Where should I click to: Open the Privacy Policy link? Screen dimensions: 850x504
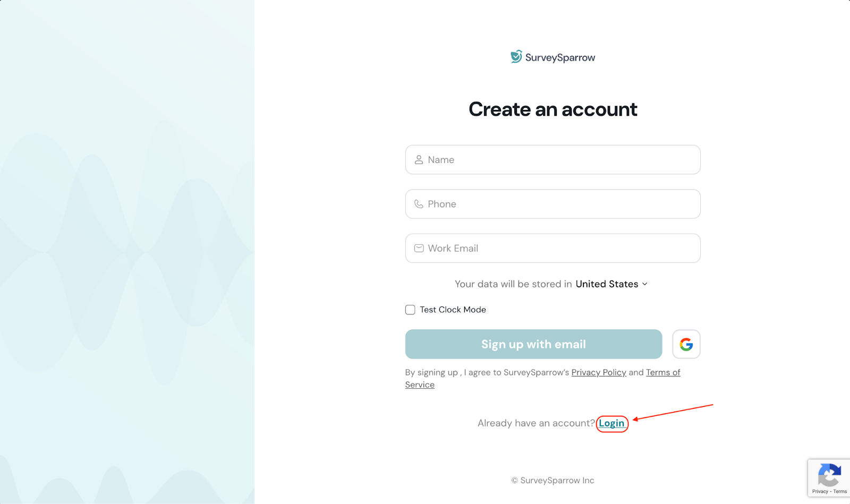click(x=599, y=373)
